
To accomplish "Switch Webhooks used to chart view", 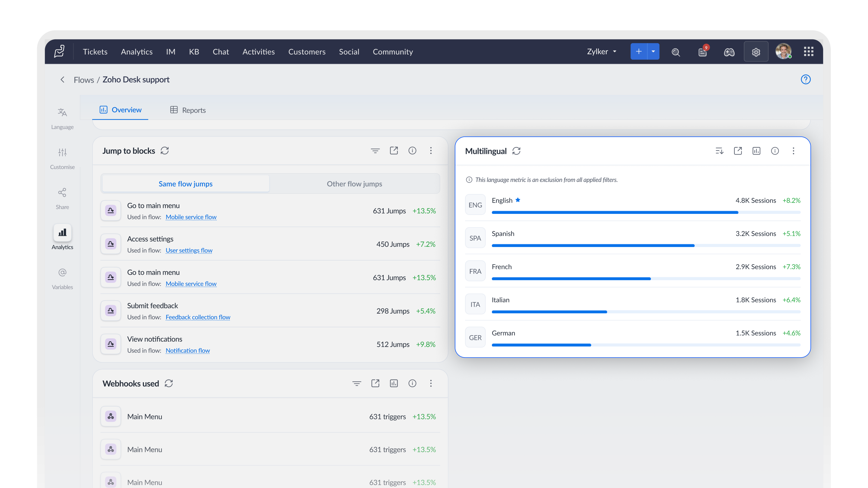I will (394, 383).
